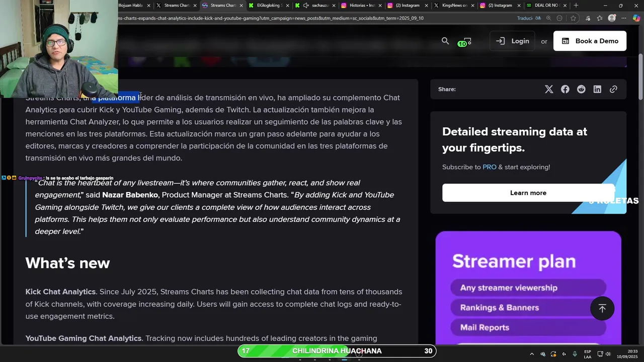Share the article on X
Image resolution: width=644 pixels, height=362 pixels.
point(549,89)
